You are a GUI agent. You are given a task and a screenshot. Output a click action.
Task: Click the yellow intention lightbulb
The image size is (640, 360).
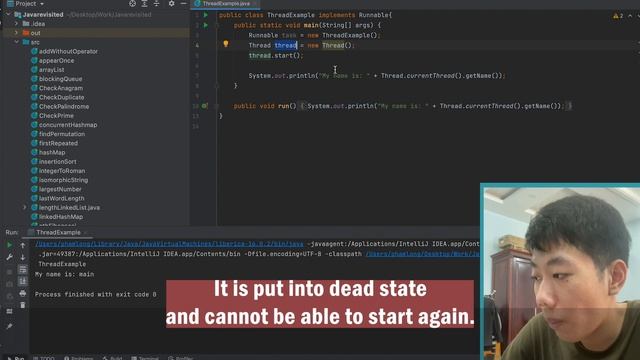tap(226, 44)
